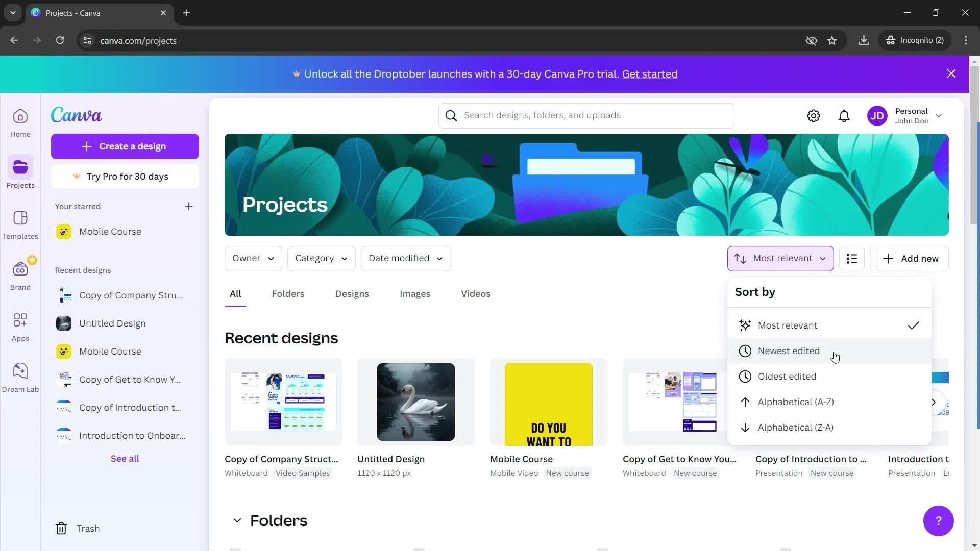Open a new browser tab
The image size is (980, 551).
coord(187,13)
